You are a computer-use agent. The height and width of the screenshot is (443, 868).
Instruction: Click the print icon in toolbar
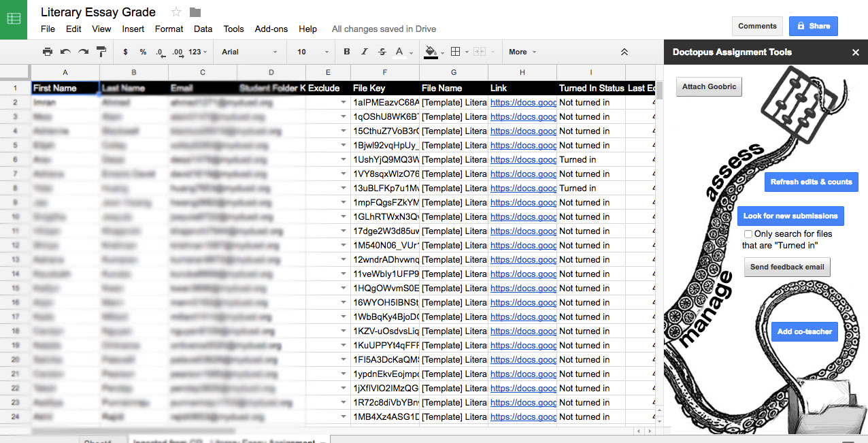tap(48, 52)
